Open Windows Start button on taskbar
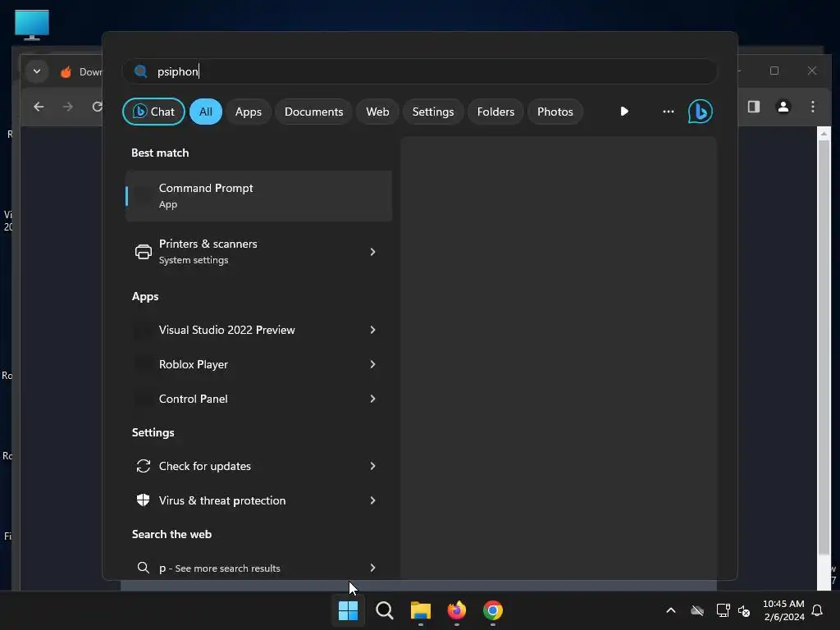Viewport: 840px width, 630px height. 348,610
